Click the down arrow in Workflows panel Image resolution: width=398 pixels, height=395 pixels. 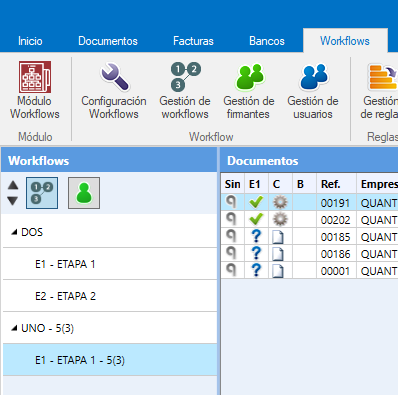tap(13, 201)
